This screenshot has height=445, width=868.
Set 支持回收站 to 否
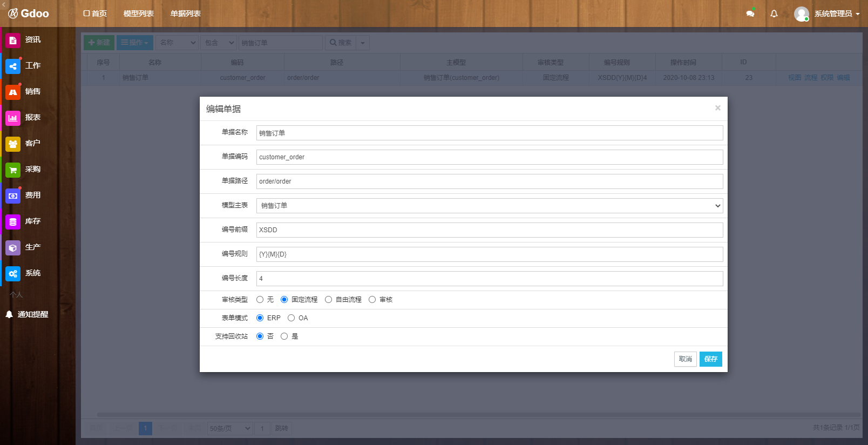tap(260, 336)
